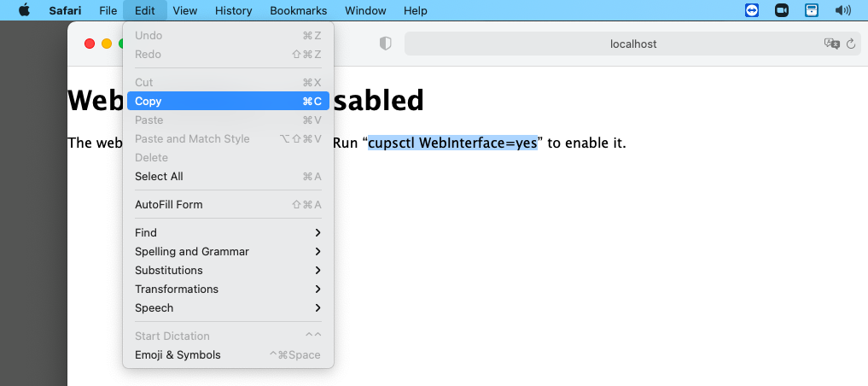Expand the Transformations submenu
Viewport: 868px width, 386px height.
[228, 289]
